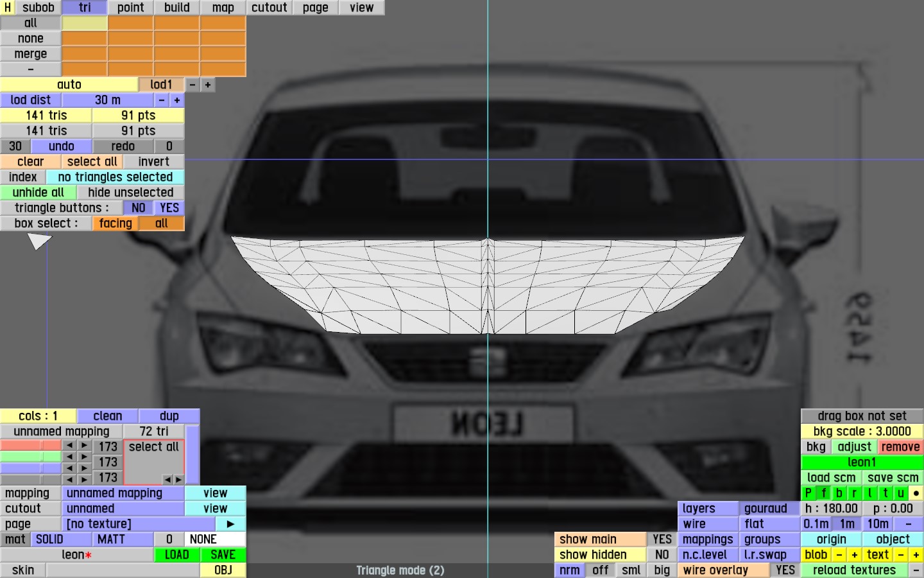Click the plus button next to blob
924x578 pixels.
pyautogui.click(x=855, y=555)
